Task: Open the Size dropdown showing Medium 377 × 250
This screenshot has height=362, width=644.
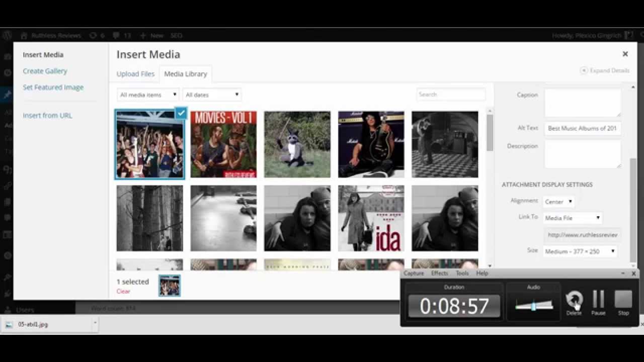Action: (x=581, y=251)
